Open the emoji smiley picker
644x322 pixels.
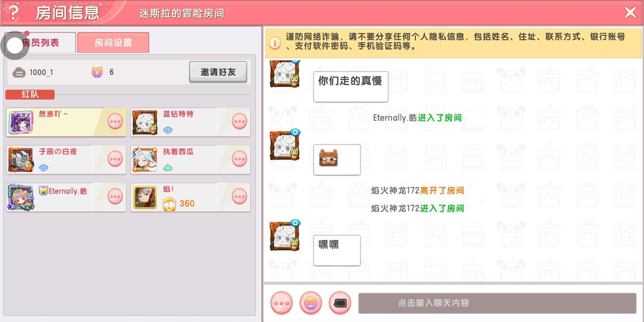(x=311, y=303)
